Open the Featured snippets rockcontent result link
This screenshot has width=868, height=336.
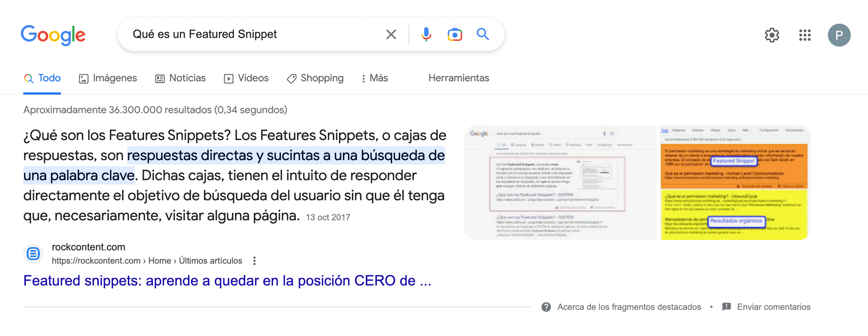tap(227, 280)
